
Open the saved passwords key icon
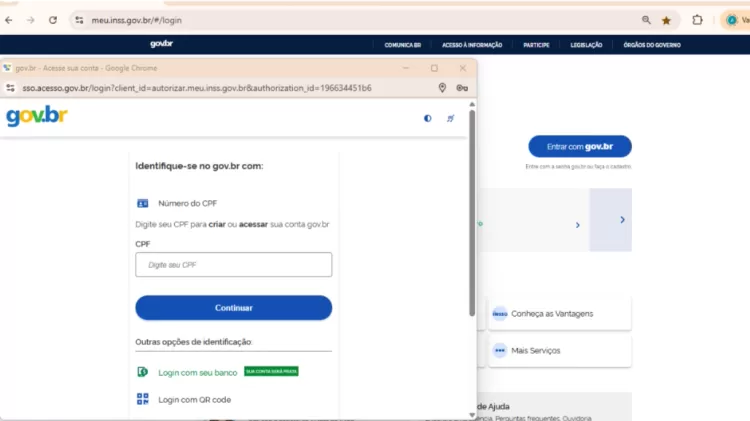[462, 88]
